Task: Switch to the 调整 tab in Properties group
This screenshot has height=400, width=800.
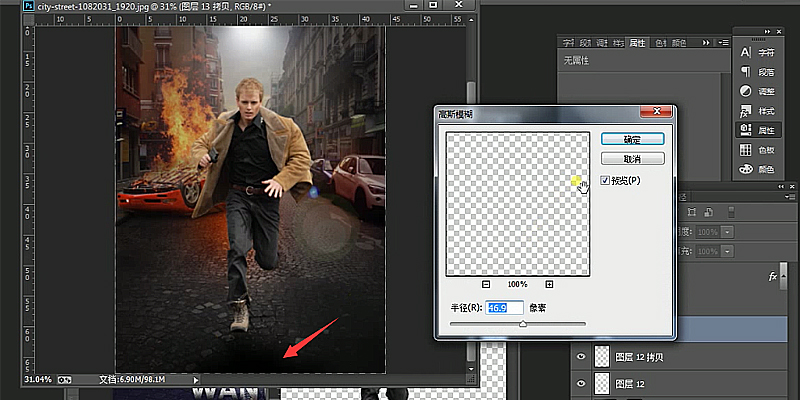Action: point(602,43)
